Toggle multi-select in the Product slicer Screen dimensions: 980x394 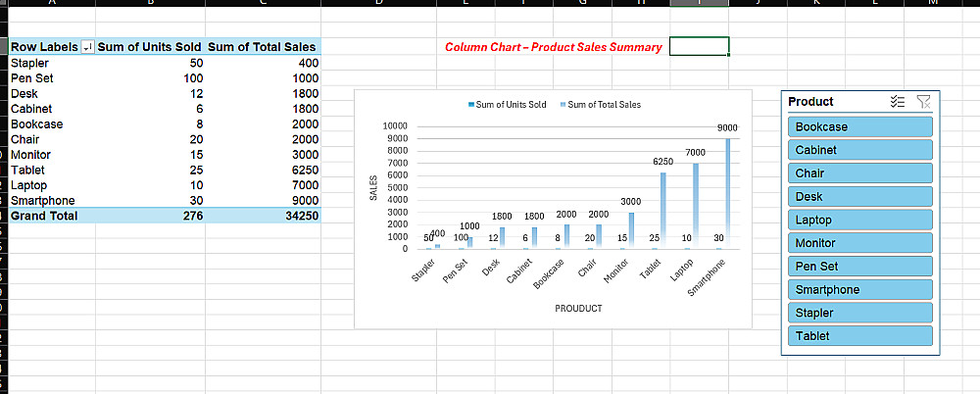[898, 102]
